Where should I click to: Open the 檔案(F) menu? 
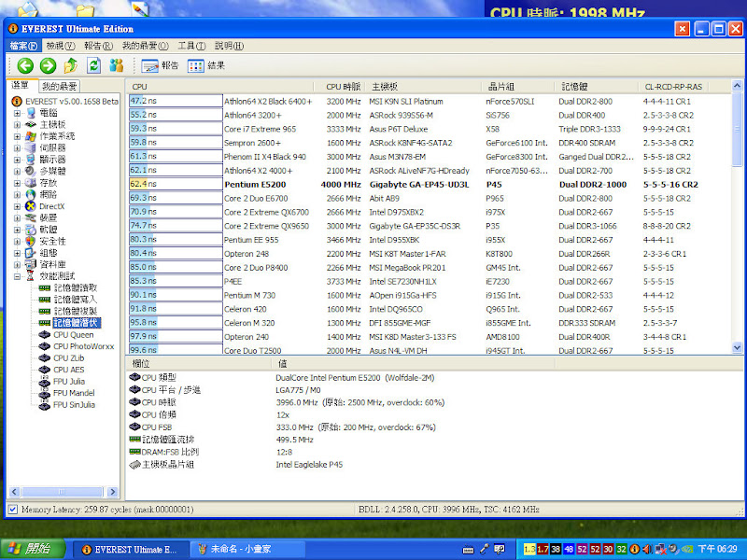click(24, 45)
